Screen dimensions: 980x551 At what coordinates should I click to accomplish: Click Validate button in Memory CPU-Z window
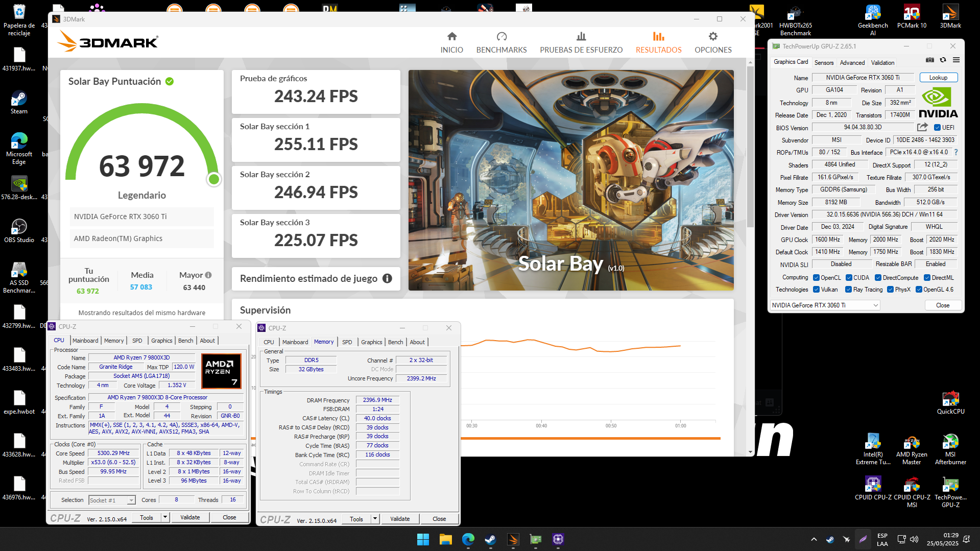click(400, 519)
